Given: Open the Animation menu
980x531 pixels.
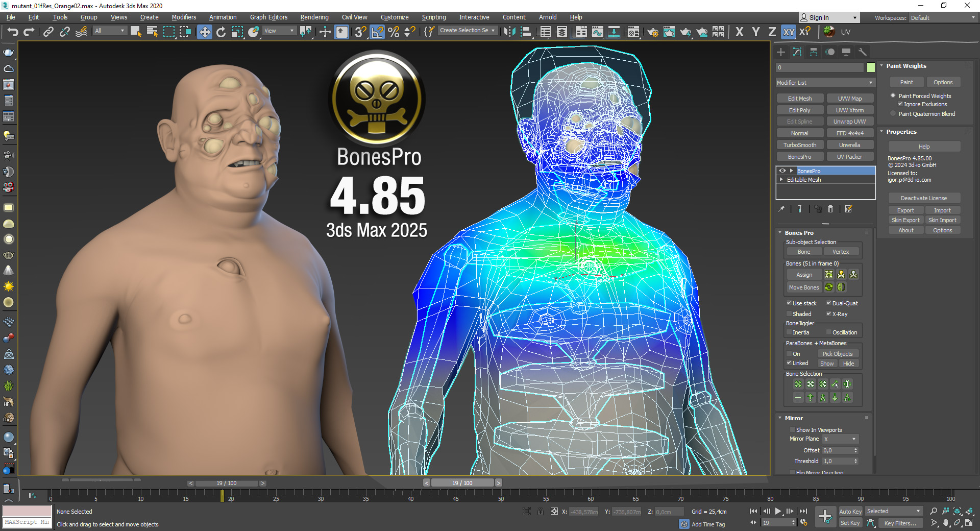Looking at the screenshot, I should [223, 17].
